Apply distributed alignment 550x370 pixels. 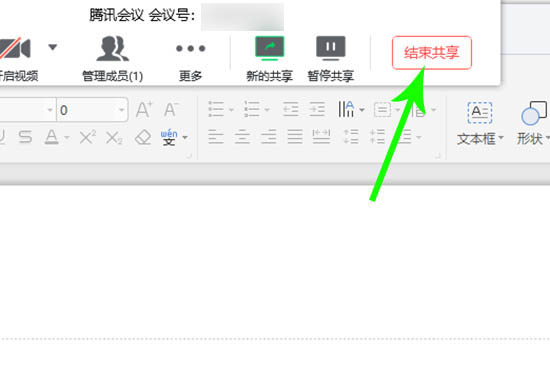point(321,137)
